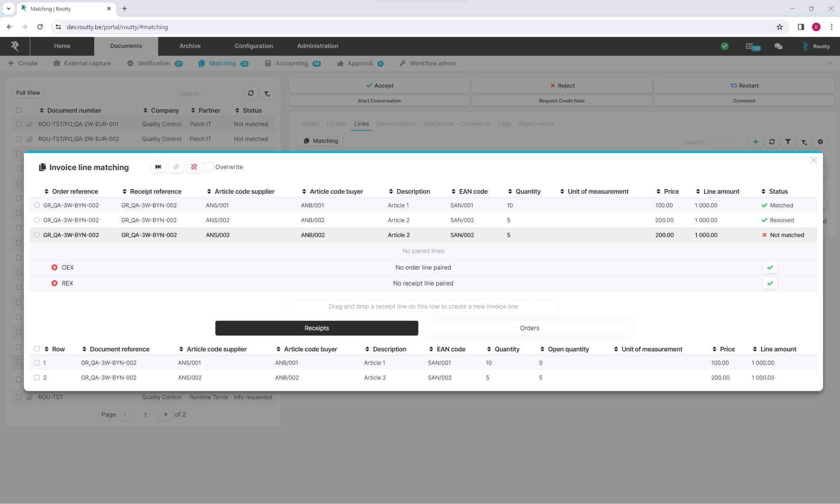Click the green check next to OEX
This screenshot has width=840, height=504.
click(770, 267)
